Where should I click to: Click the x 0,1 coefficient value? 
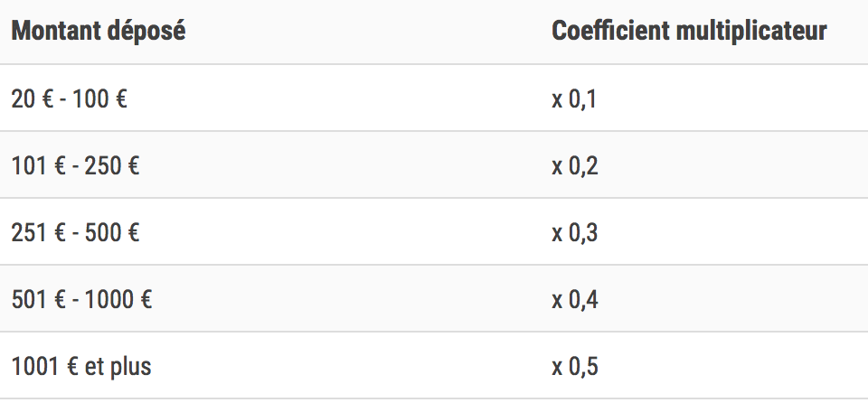click(574, 99)
